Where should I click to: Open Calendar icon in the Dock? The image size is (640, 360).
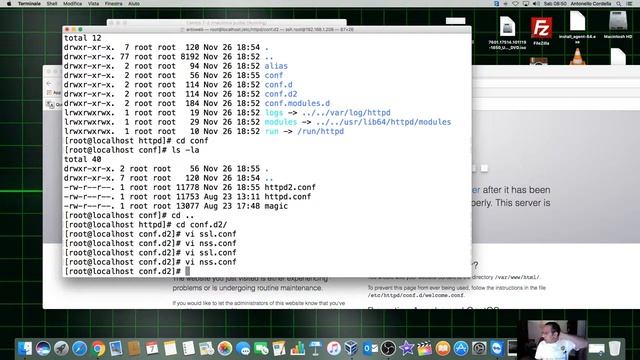152,348
